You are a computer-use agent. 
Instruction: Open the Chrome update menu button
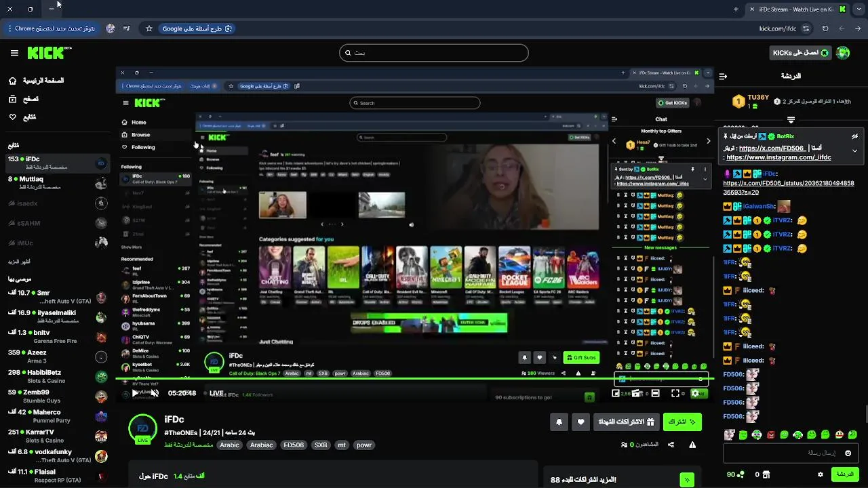pos(50,28)
